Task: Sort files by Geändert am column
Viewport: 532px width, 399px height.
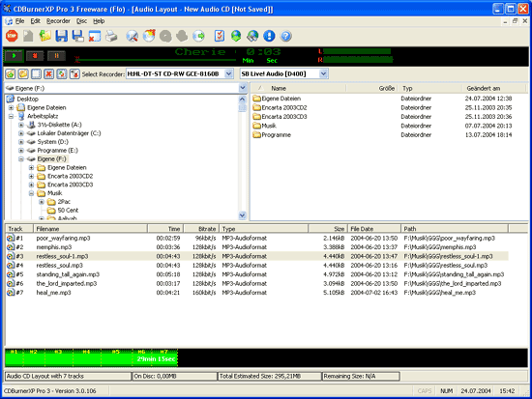Action: pos(493,88)
